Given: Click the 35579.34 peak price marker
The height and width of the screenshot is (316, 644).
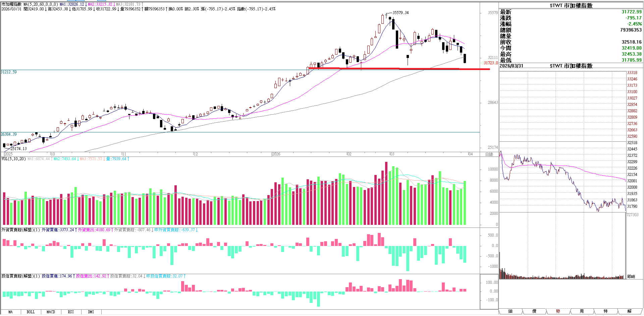Looking at the screenshot, I should click(x=400, y=13).
